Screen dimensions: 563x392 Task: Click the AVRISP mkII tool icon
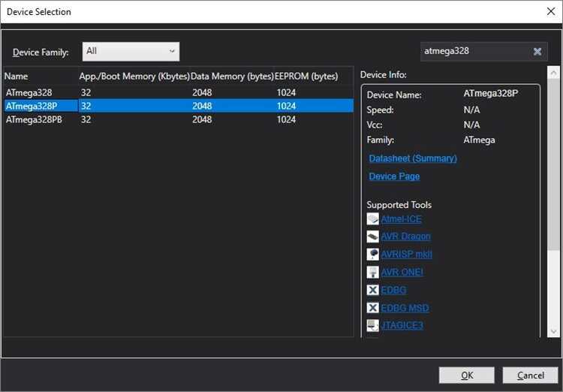pyautogui.click(x=372, y=254)
